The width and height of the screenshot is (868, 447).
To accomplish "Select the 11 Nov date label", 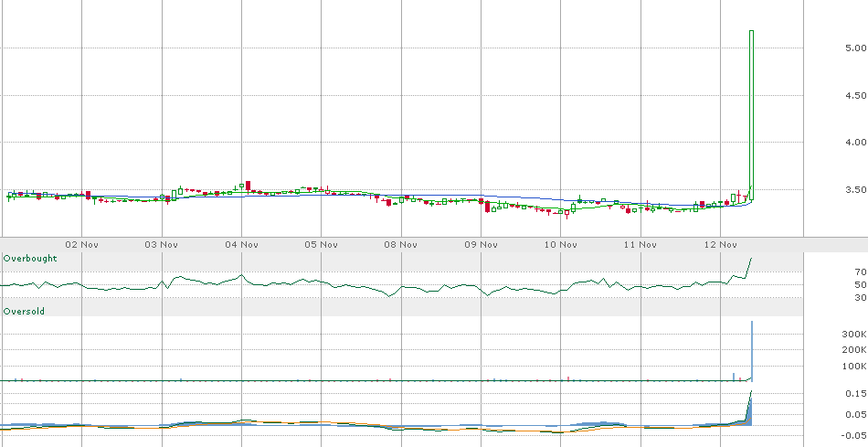I will coord(640,244).
